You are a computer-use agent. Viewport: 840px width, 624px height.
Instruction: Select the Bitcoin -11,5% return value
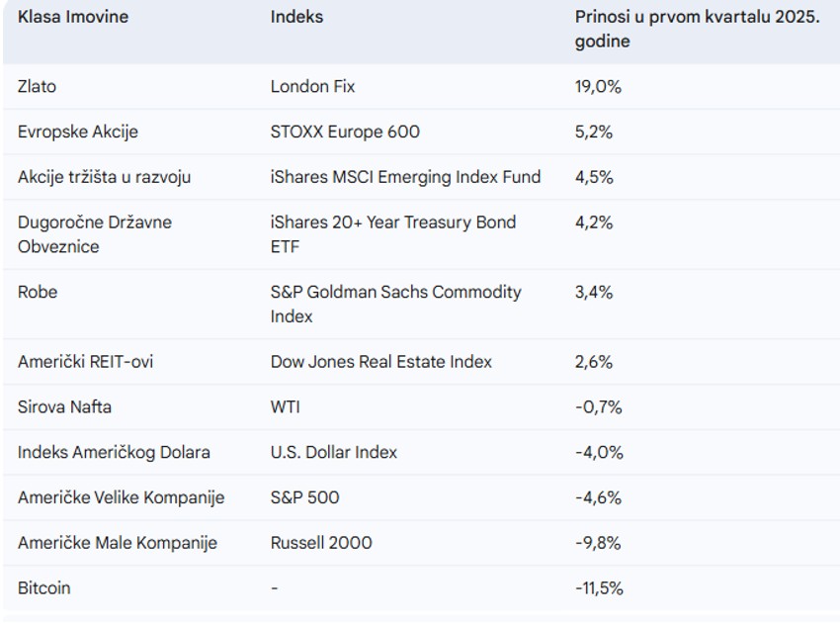click(599, 589)
